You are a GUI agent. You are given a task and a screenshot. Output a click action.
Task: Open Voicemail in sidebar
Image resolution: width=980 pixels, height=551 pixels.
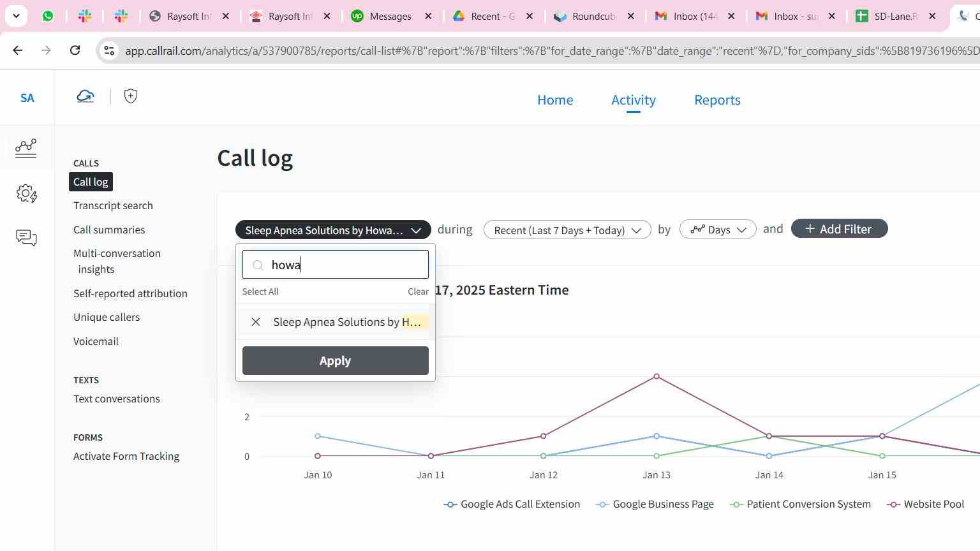tap(96, 341)
